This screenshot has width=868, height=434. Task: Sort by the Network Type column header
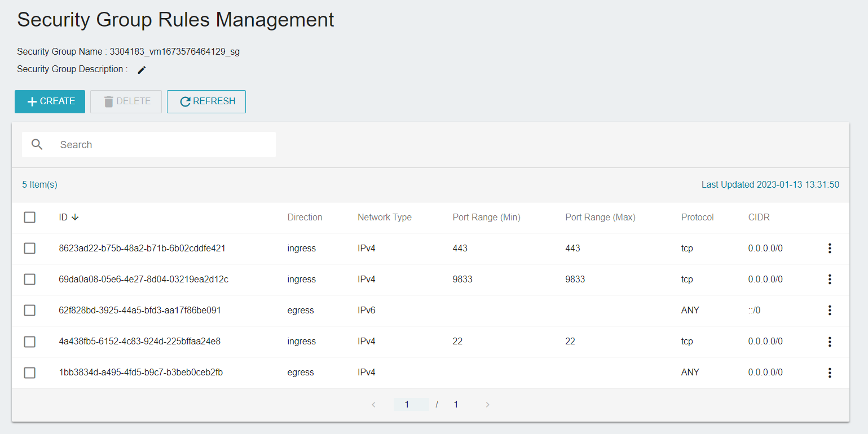point(385,218)
